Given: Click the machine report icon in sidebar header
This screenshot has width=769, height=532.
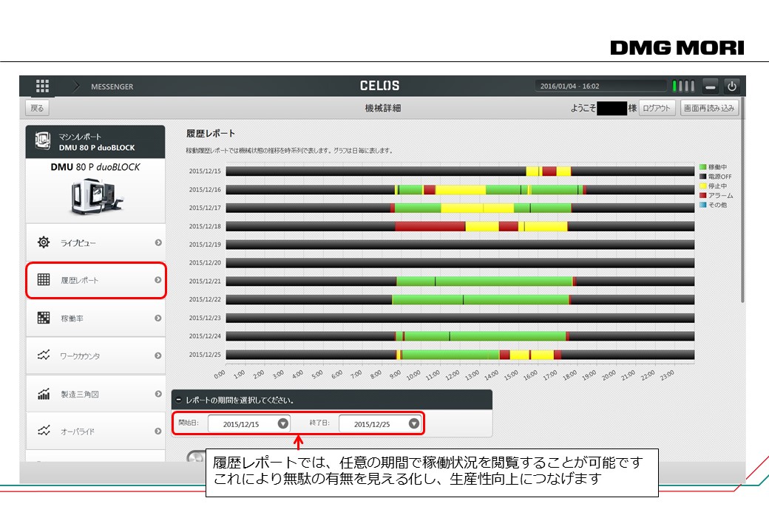Looking at the screenshot, I should point(43,141).
